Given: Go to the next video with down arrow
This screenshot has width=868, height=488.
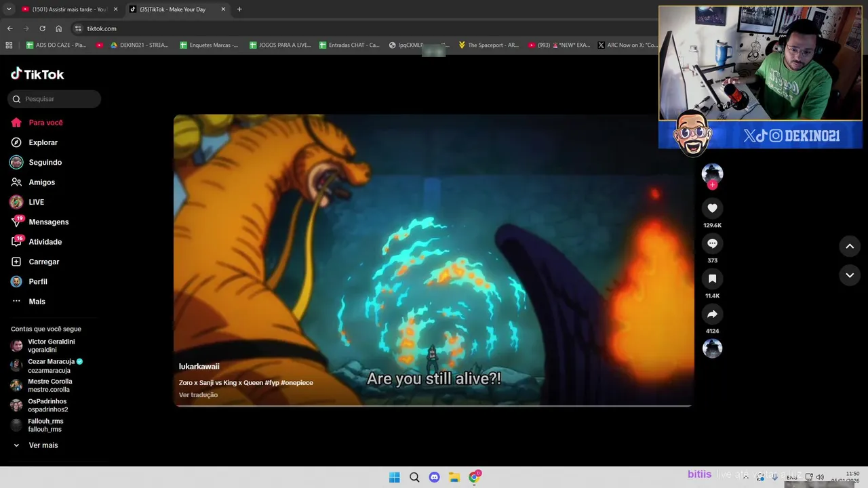Looking at the screenshot, I should [x=850, y=275].
